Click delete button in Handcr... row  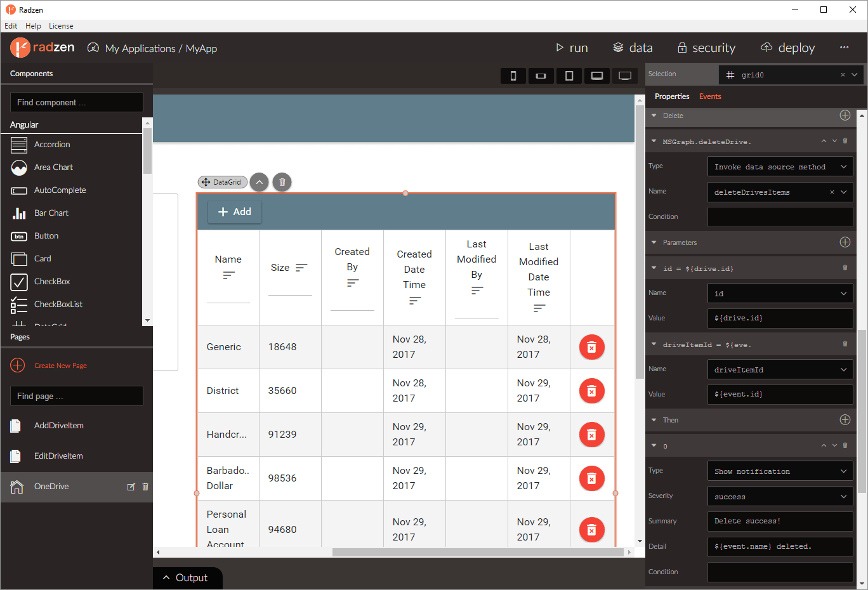[591, 435]
